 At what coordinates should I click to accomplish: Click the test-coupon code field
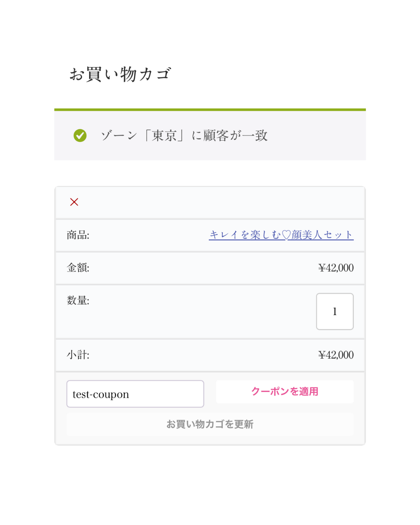pyautogui.click(x=135, y=394)
